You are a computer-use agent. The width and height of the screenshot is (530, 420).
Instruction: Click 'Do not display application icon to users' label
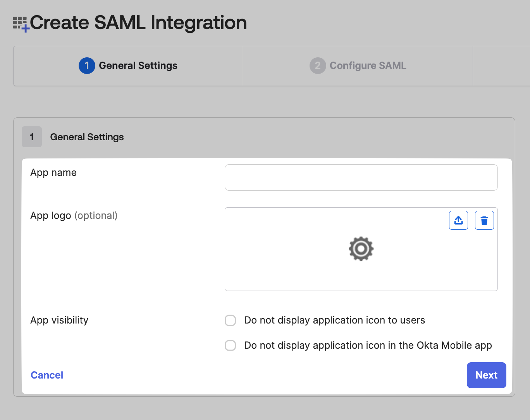(x=334, y=320)
